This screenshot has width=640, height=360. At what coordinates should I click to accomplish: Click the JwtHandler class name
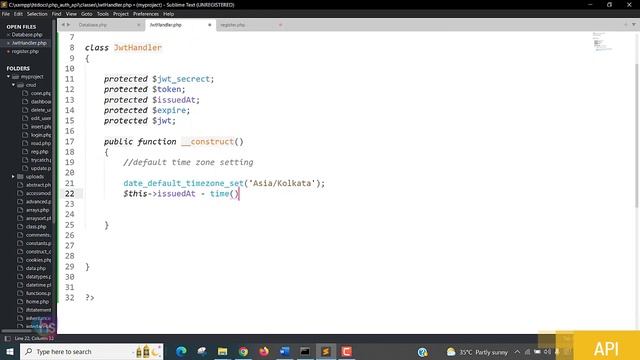(x=138, y=48)
